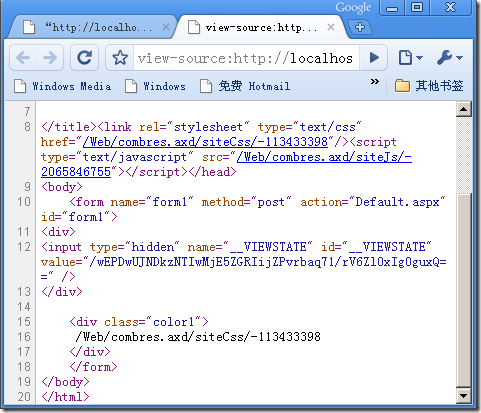Open the Windows bookmark
The image size is (481, 413).
[155, 86]
